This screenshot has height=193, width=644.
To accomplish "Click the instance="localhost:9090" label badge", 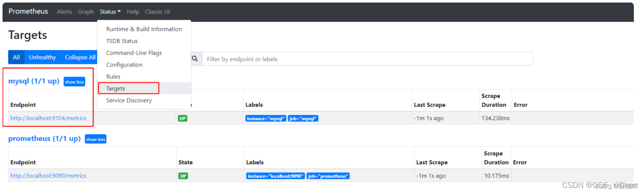I will click(x=275, y=176).
